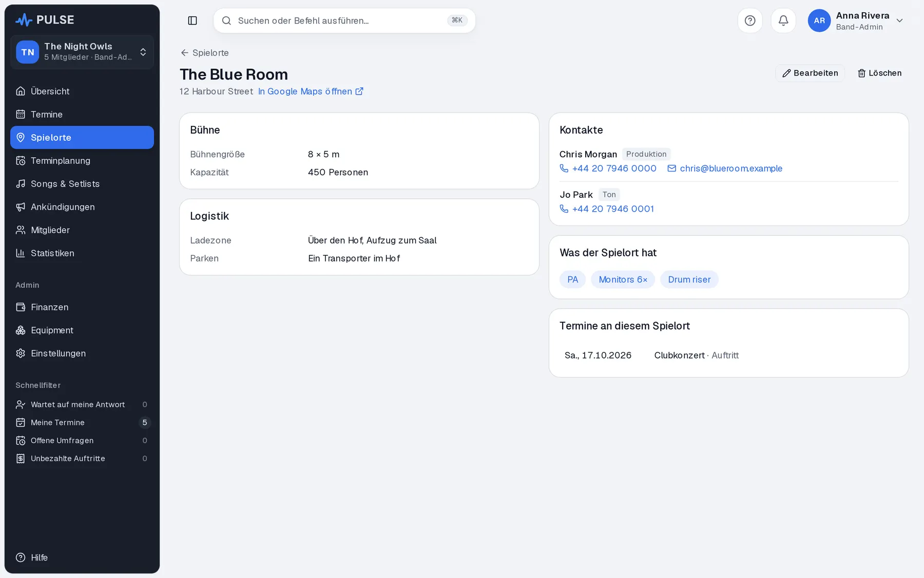The height and width of the screenshot is (578, 924).
Task: Click the mail icon beside chris@blueroom.example
Action: tap(671, 169)
